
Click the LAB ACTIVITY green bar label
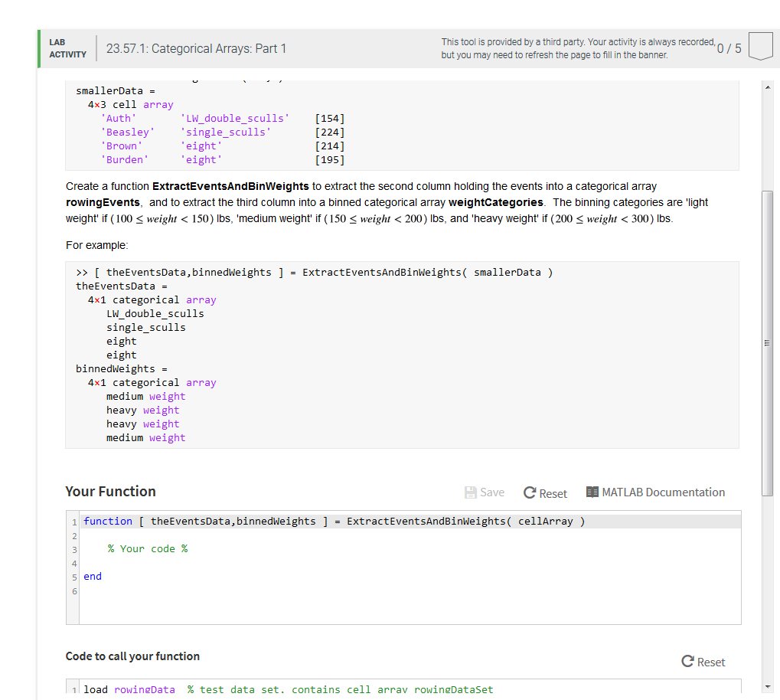(x=67, y=47)
